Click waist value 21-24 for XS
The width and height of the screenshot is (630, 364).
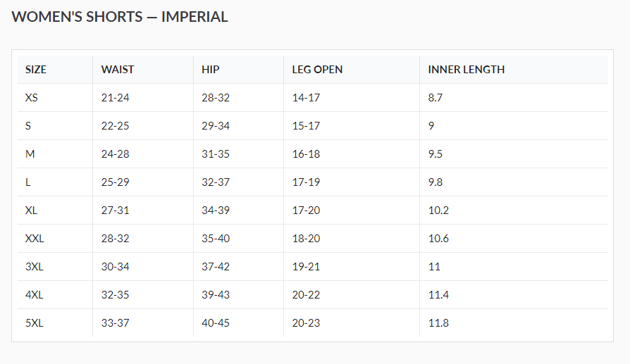pos(116,98)
